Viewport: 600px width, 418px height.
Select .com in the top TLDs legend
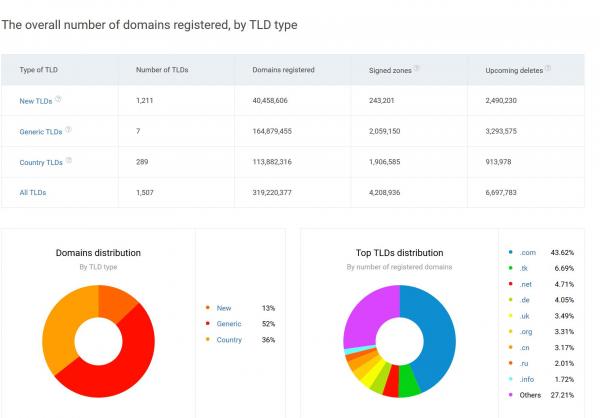tap(528, 251)
